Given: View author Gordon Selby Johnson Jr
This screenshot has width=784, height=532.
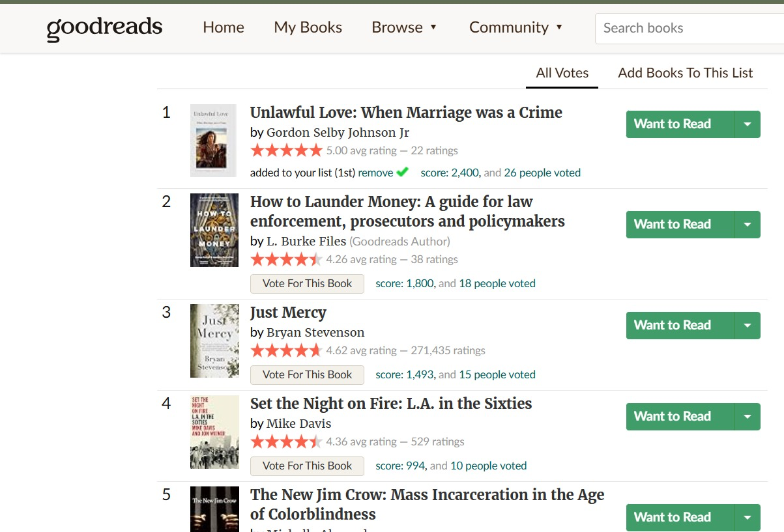Looking at the screenshot, I should tap(338, 132).
